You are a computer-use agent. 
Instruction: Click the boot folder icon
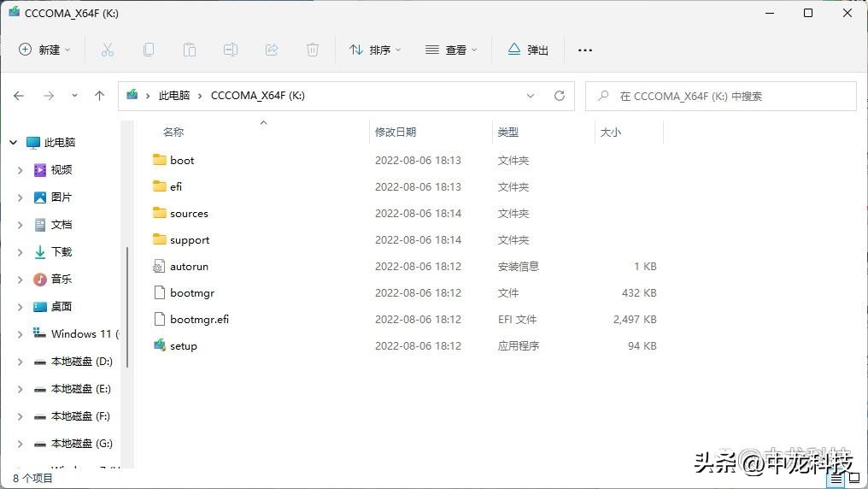click(160, 160)
